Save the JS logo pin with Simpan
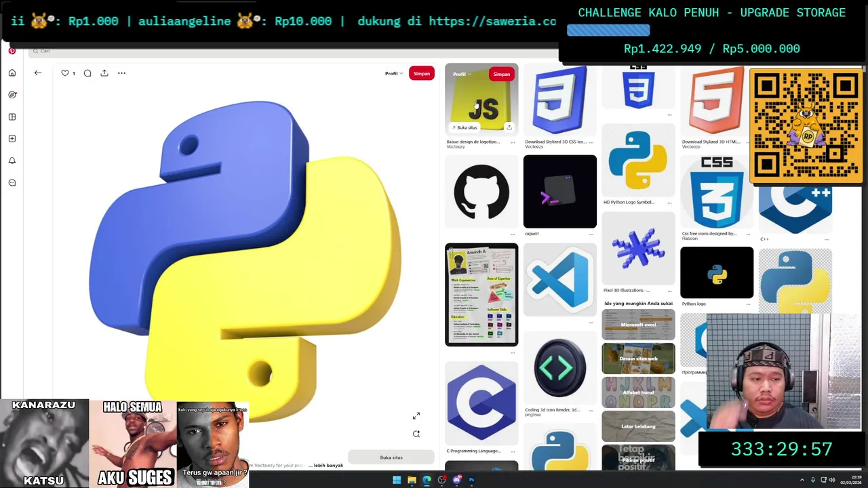868x488 pixels. pos(502,74)
